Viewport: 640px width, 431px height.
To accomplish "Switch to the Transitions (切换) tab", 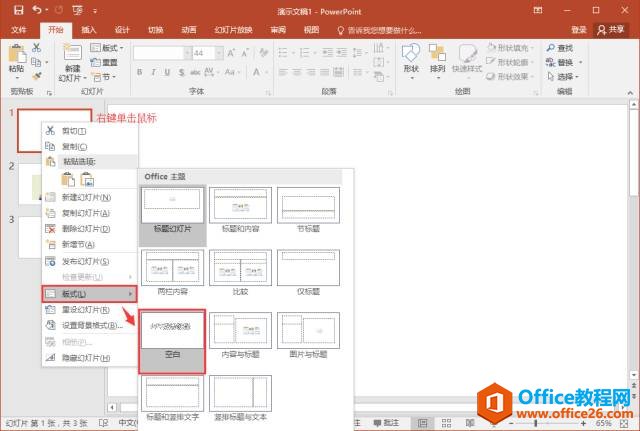I will pyautogui.click(x=156, y=30).
